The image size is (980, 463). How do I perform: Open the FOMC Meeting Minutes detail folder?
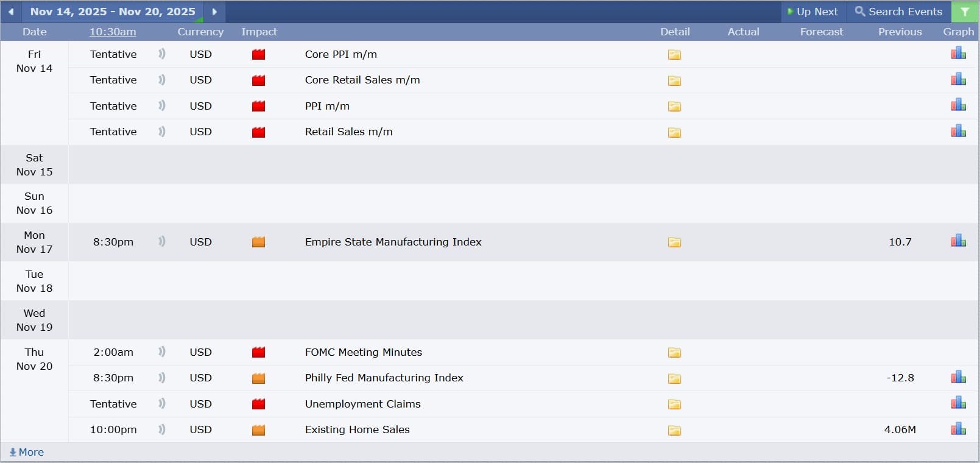tap(674, 353)
